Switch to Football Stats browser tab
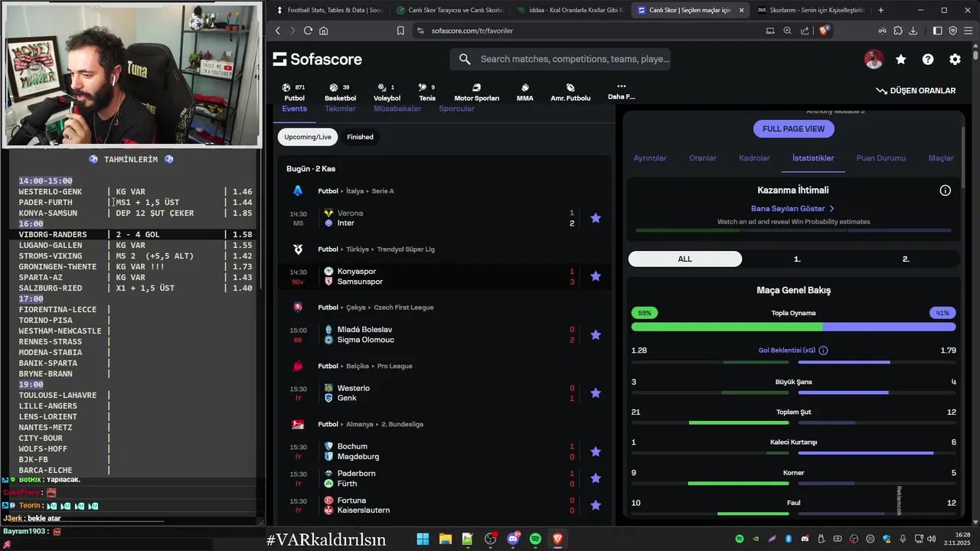The height and width of the screenshot is (551, 980). [328, 10]
